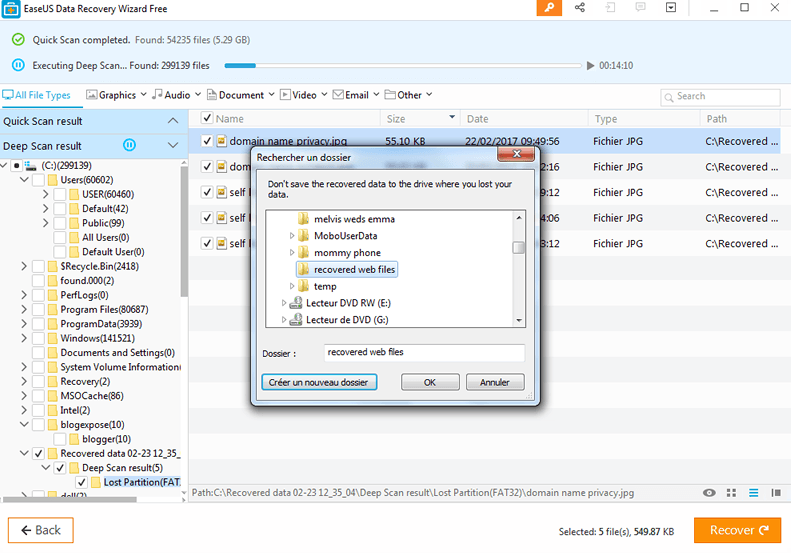Pause the Deep Scan with blue pause icon
791x553 pixels.
click(x=18, y=65)
